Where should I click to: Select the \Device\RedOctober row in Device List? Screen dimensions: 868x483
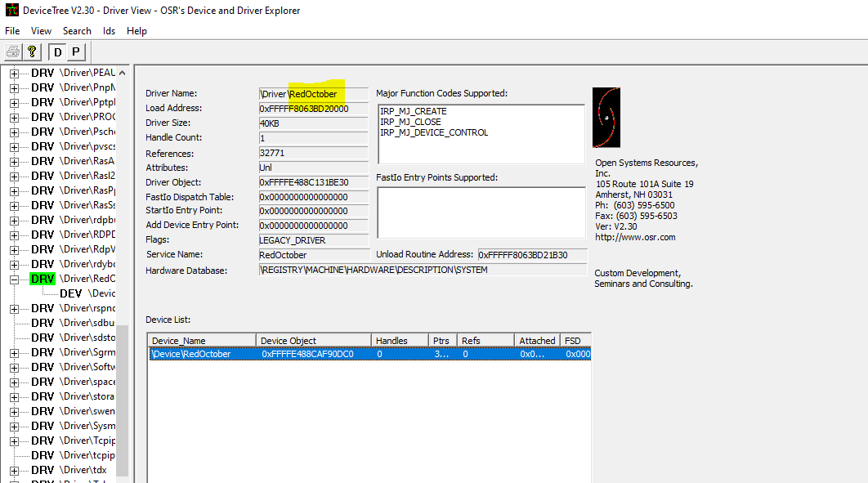point(369,354)
